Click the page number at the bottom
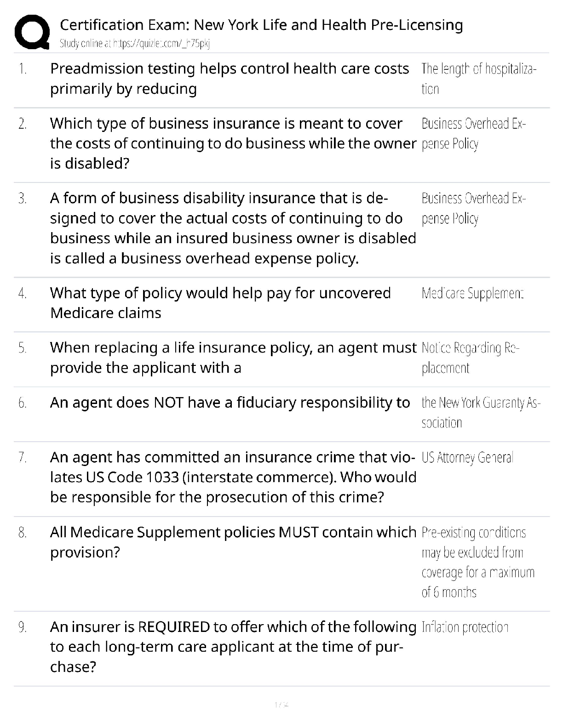The height and width of the screenshot is (728, 563). click(x=281, y=705)
